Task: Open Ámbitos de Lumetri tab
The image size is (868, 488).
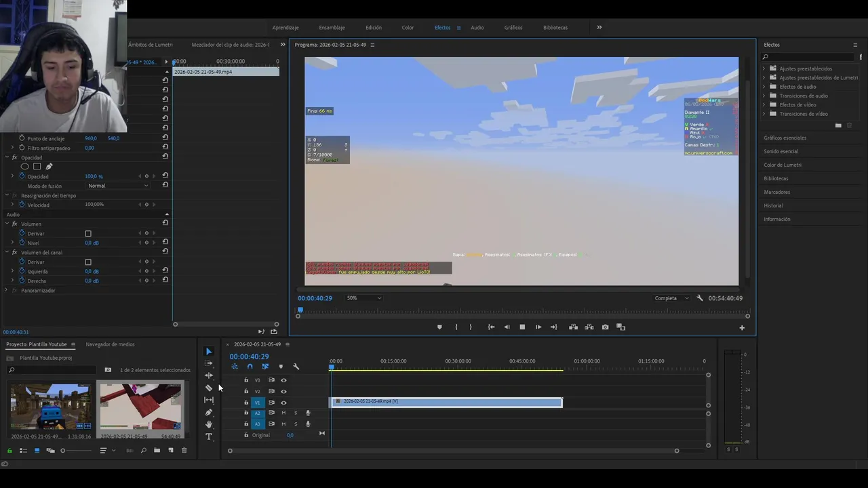Action: tap(151, 45)
